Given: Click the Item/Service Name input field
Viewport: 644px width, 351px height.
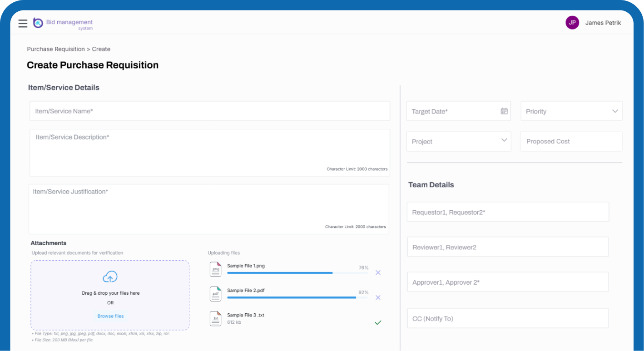Looking at the screenshot, I should coord(209,111).
